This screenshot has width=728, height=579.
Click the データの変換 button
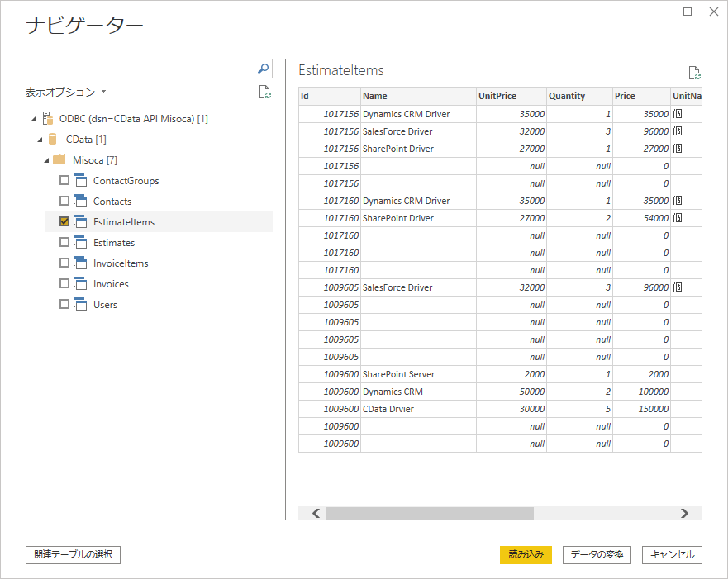tap(597, 554)
